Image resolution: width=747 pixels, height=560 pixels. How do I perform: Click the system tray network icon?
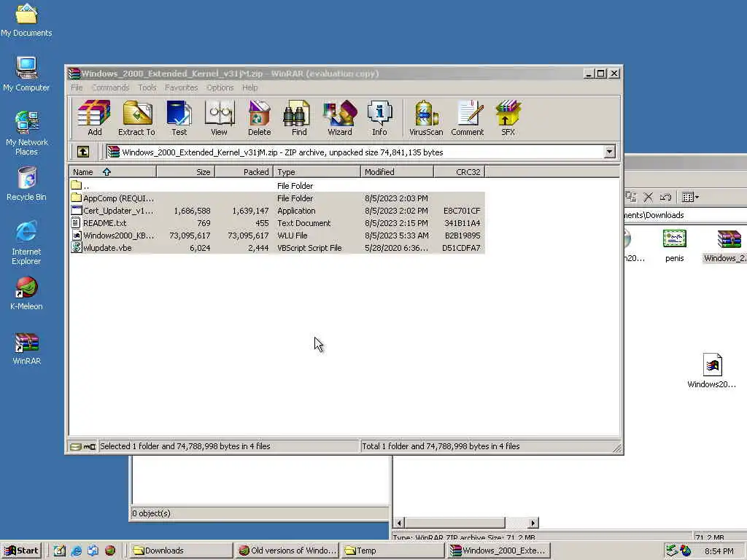coord(671,551)
